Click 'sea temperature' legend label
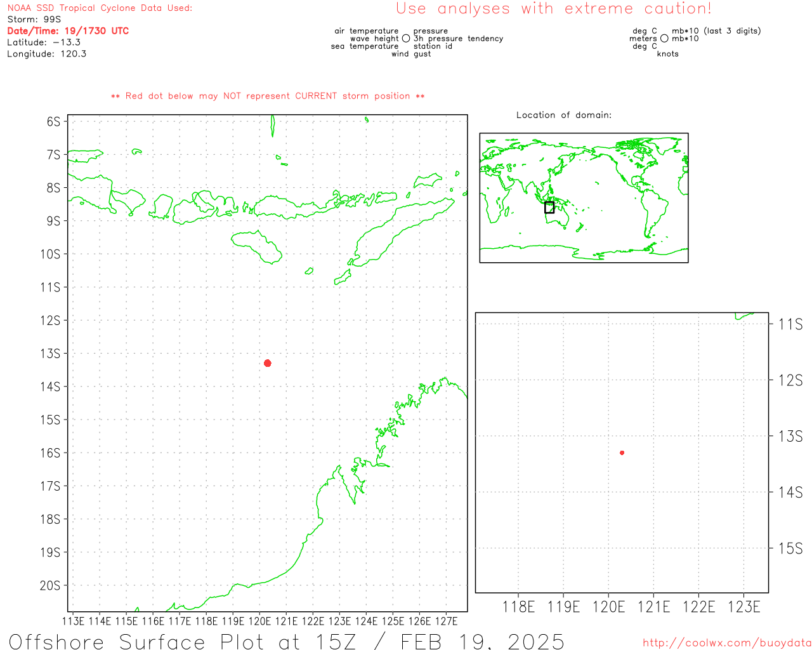The image size is (812, 650). (365, 46)
